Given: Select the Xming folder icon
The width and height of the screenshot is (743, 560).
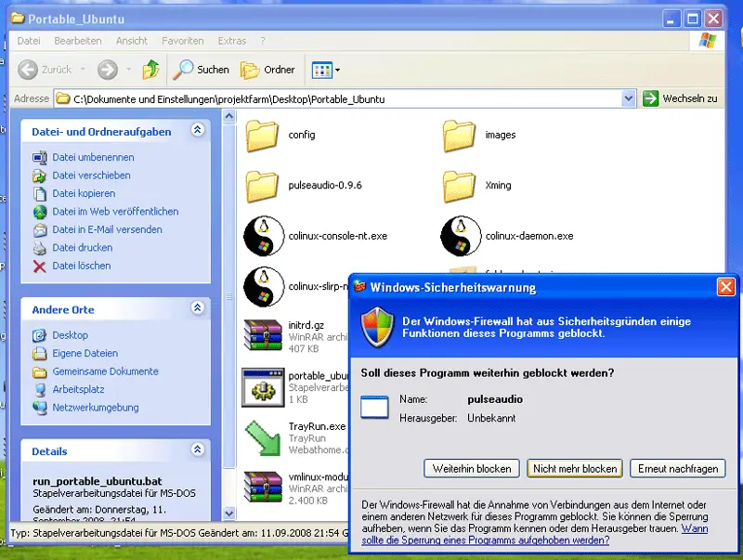Looking at the screenshot, I should point(459,186).
